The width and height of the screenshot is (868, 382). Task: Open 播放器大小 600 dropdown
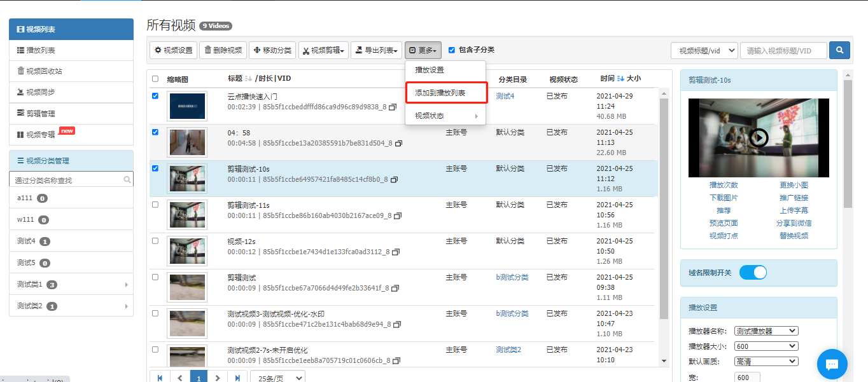click(x=766, y=346)
